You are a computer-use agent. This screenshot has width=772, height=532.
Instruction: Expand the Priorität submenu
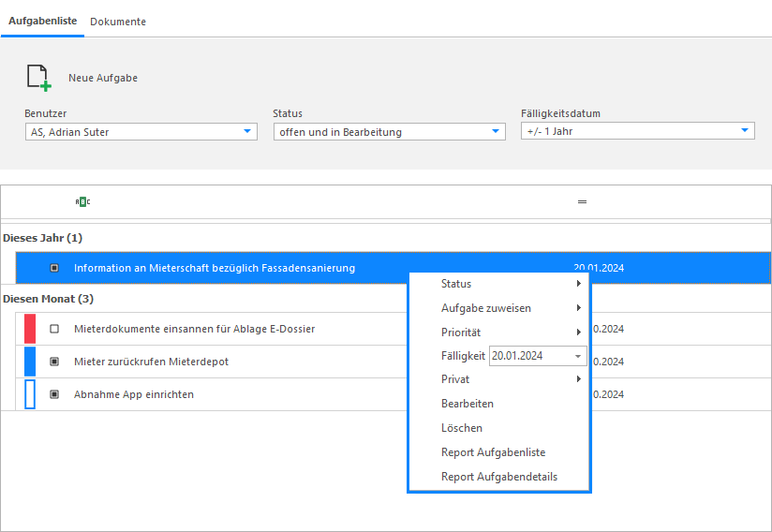click(x=499, y=332)
